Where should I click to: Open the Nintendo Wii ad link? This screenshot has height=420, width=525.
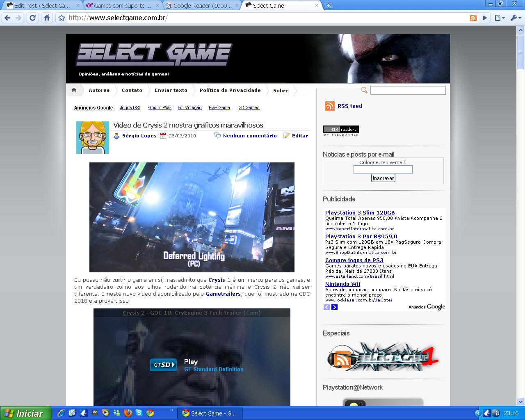342,284
